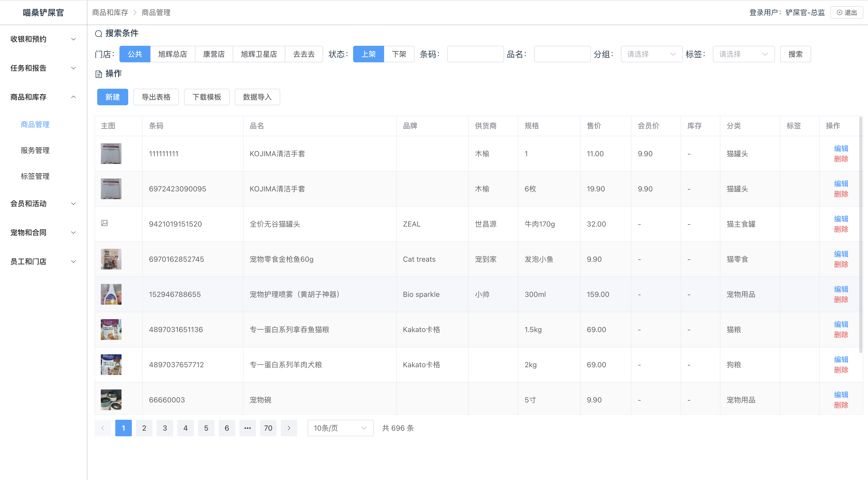Open the 10条/页 page size dropdown
The width and height of the screenshot is (868, 480).
click(x=340, y=428)
